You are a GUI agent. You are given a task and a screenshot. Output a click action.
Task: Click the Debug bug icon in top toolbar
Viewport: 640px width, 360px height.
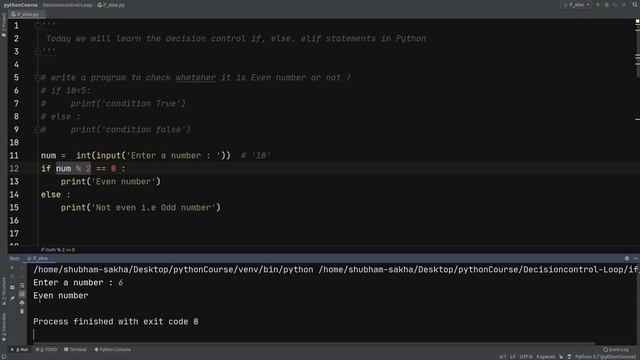tap(607, 5)
